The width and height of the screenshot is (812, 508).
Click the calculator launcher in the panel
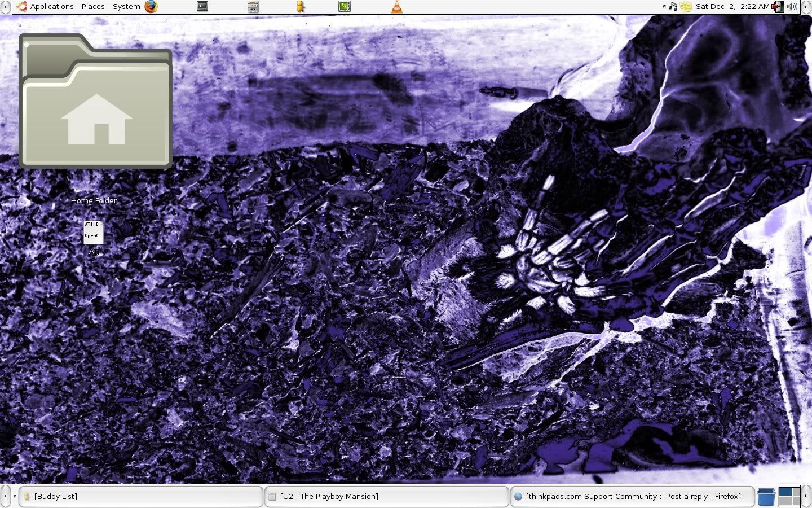coord(253,7)
